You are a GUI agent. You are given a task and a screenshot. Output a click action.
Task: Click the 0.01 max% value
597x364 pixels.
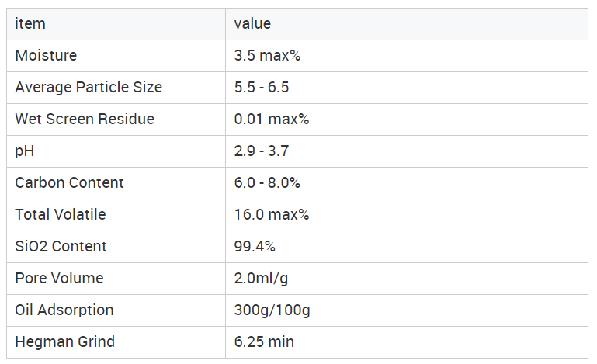click(272, 120)
